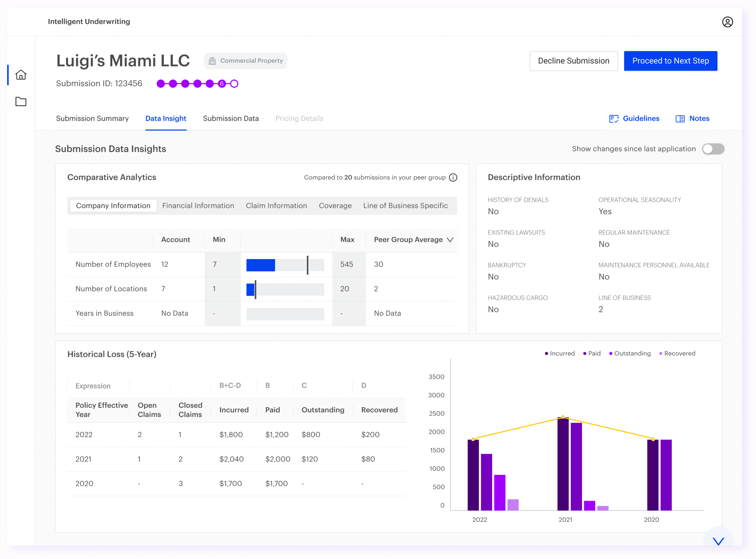Screen dimensions: 756x559
Task: Open Notes via its notebook icon
Action: (x=680, y=118)
